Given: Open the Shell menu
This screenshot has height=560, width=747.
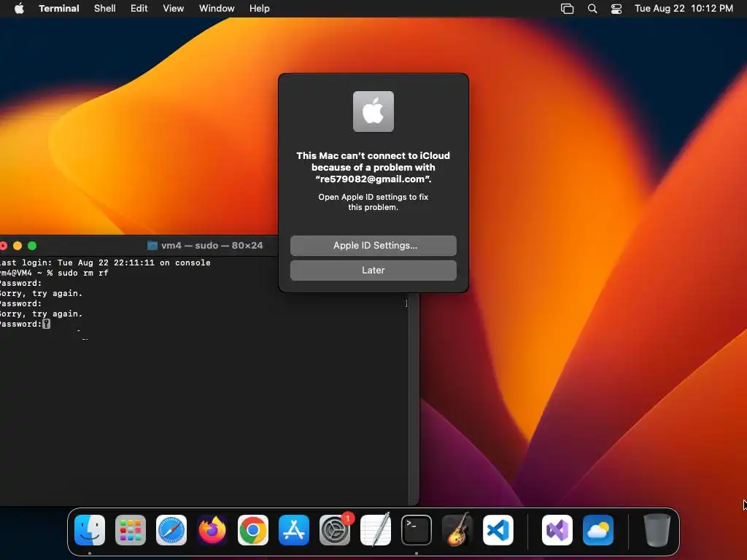Looking at the screenshot, I should [105, 9].
